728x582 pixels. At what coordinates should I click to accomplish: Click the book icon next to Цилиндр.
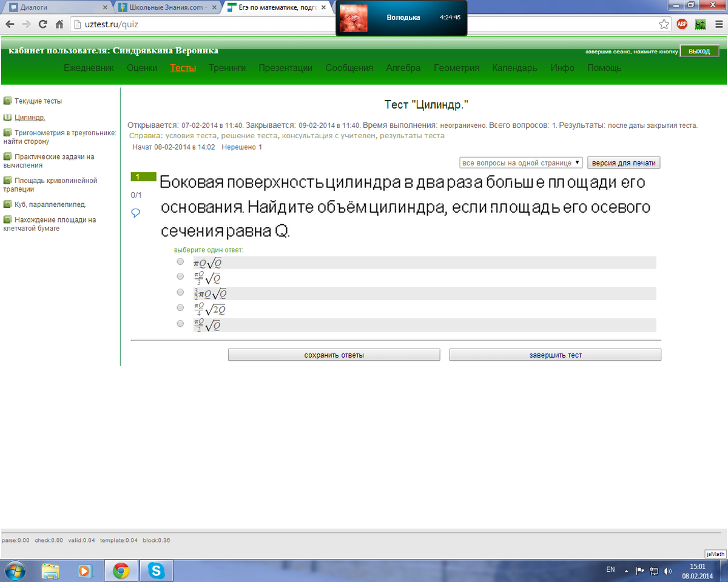(7, 118)
